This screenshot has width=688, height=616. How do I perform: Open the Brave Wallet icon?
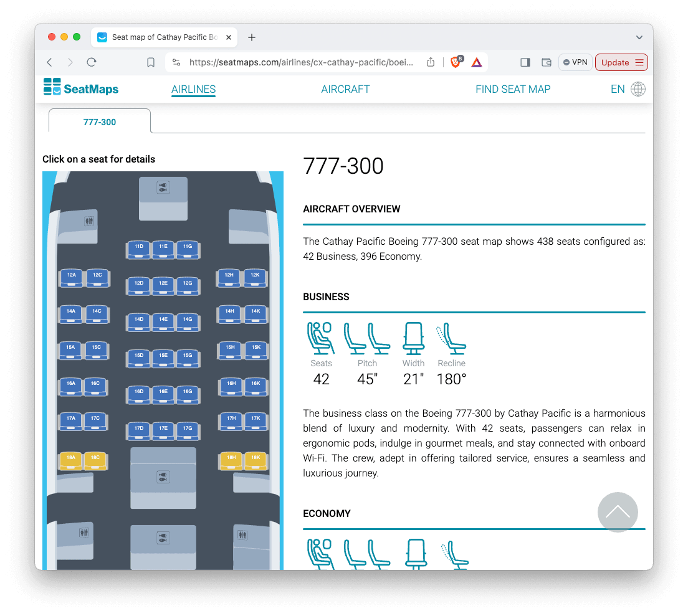[x=547, y=62]
